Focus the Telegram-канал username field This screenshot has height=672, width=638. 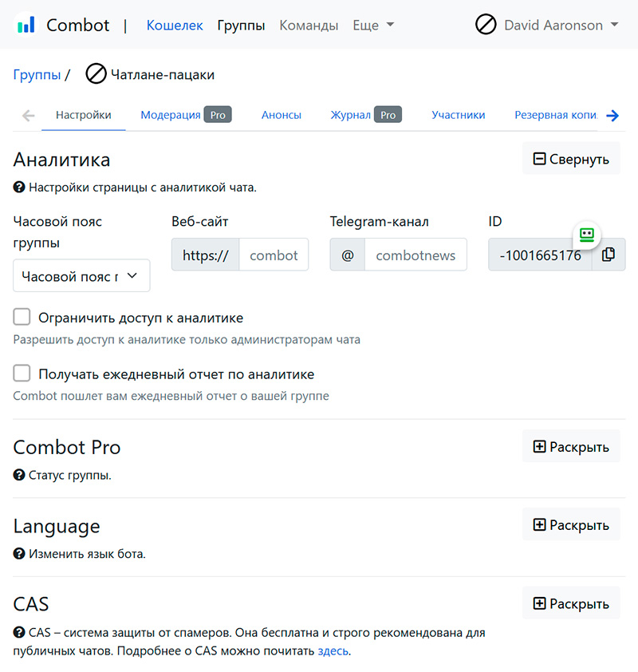pos(415,255)
